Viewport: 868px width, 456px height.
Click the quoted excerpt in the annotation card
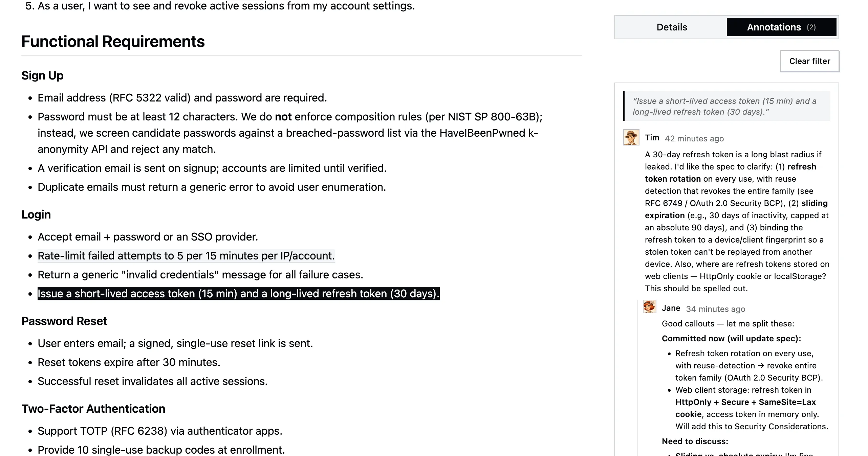click(726, 106)
